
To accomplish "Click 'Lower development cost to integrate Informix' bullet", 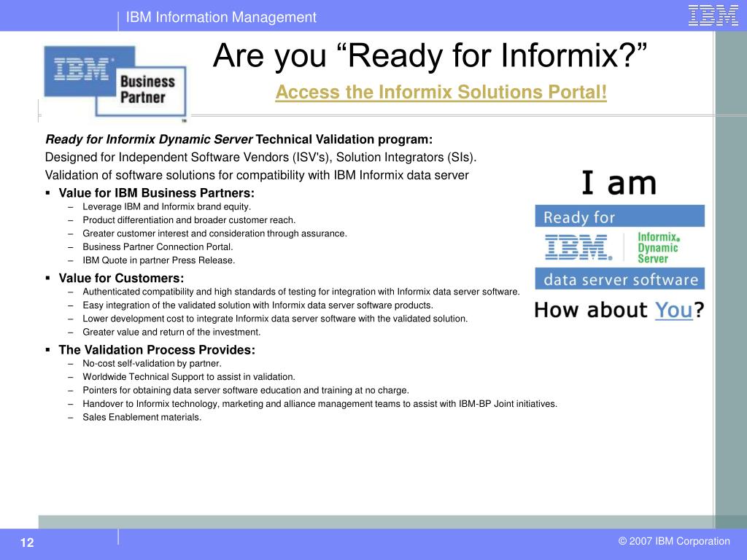I will [x=275, y=318].
